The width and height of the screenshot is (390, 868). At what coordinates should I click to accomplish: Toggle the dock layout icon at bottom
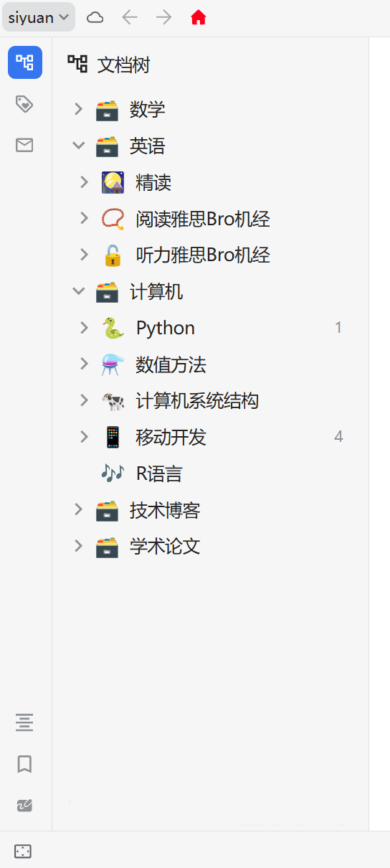(x=23, y=852)
